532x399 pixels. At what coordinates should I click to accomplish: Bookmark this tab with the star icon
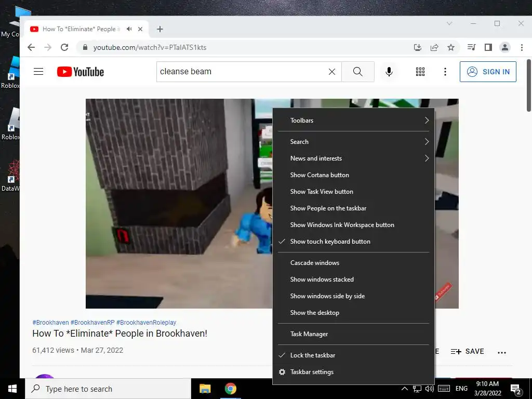click(451, 47)
